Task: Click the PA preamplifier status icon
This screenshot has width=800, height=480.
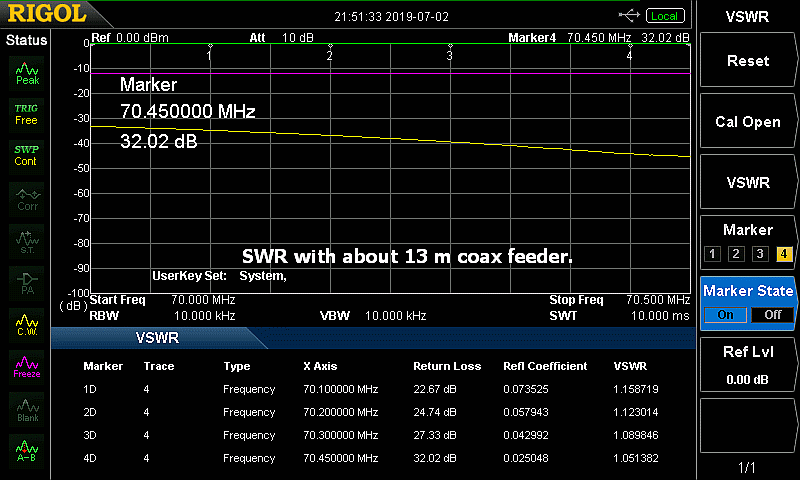Action: click(x=26, y=283)
